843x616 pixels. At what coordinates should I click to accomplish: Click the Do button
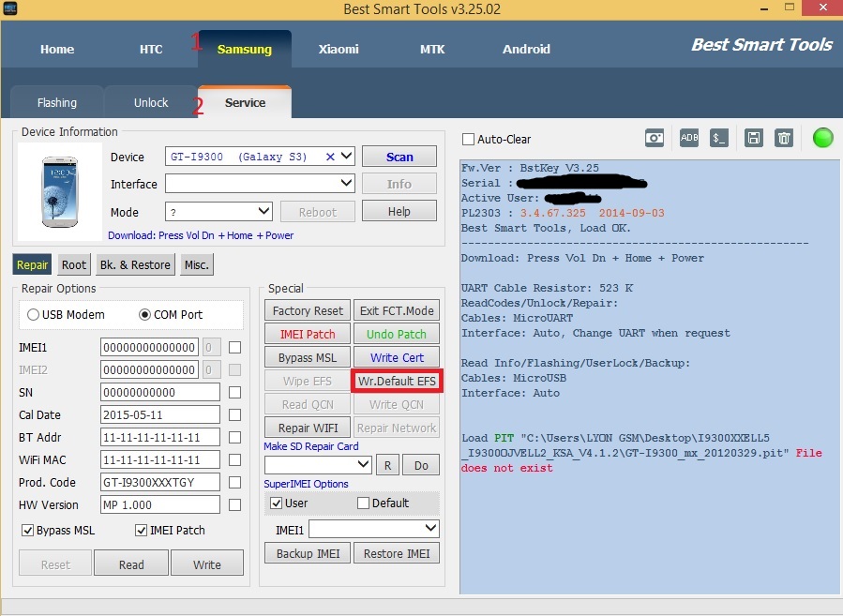click(x=421, y=465)
